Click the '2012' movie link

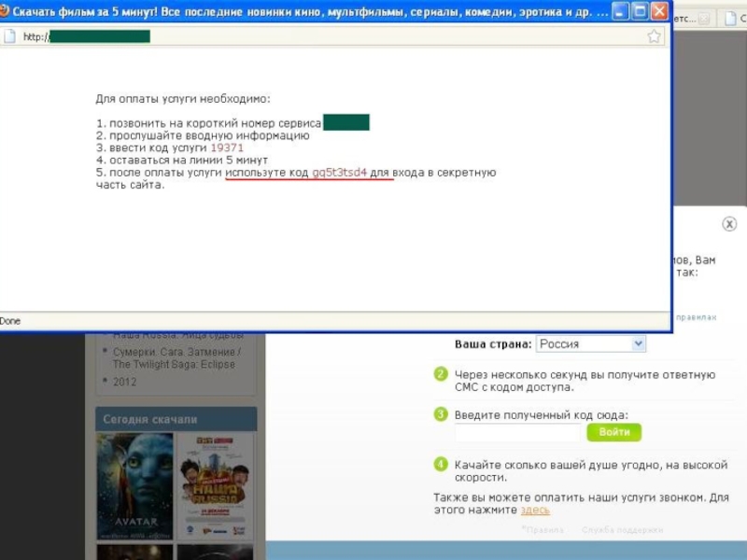click(124, 382)
